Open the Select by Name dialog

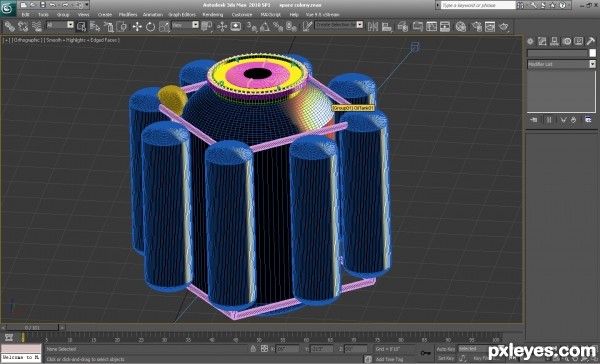point(95,26)
